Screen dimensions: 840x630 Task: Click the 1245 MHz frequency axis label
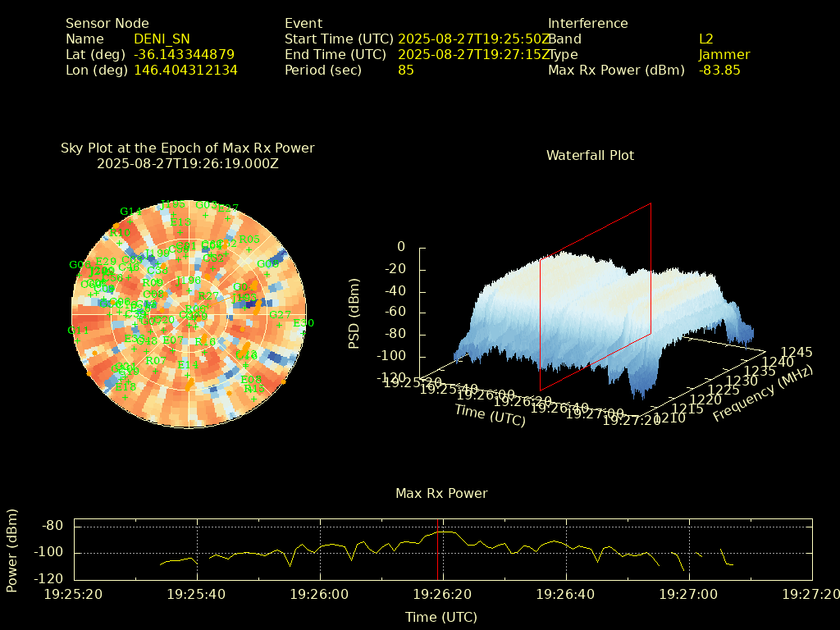(796, 352)
